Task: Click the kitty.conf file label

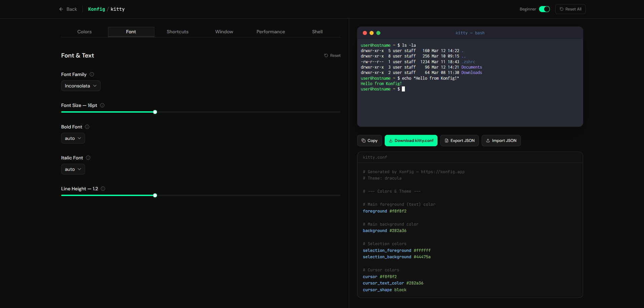Action: pyautogui.click(x=375, y=157)
